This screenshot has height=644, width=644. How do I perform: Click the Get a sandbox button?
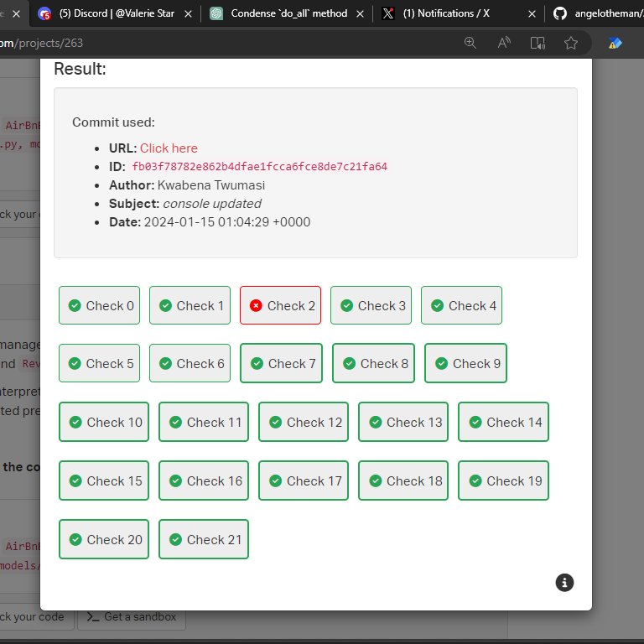point(132,616)
